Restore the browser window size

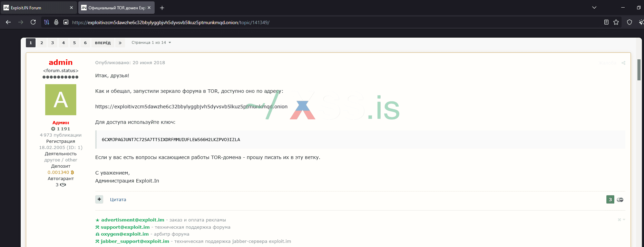[639, 8]
